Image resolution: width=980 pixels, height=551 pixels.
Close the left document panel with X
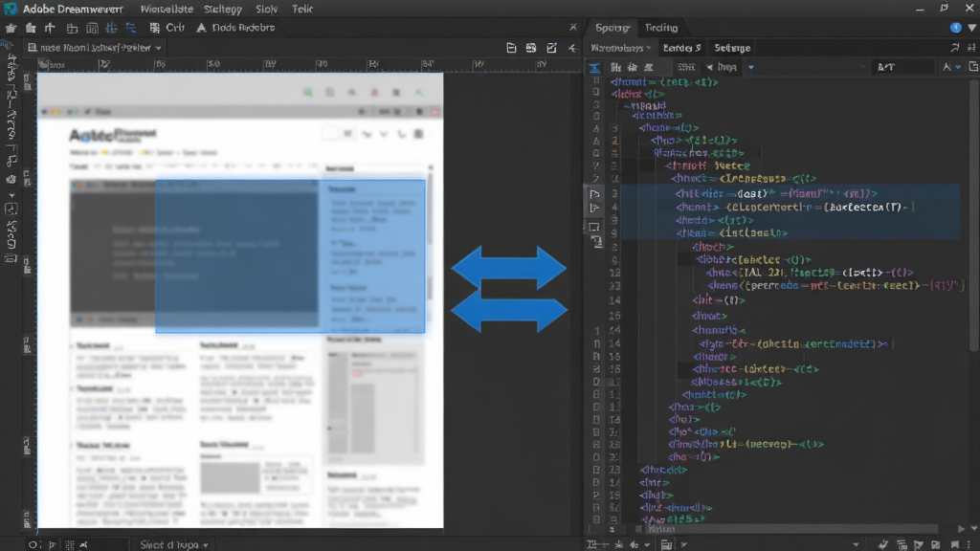click(573, 27)
